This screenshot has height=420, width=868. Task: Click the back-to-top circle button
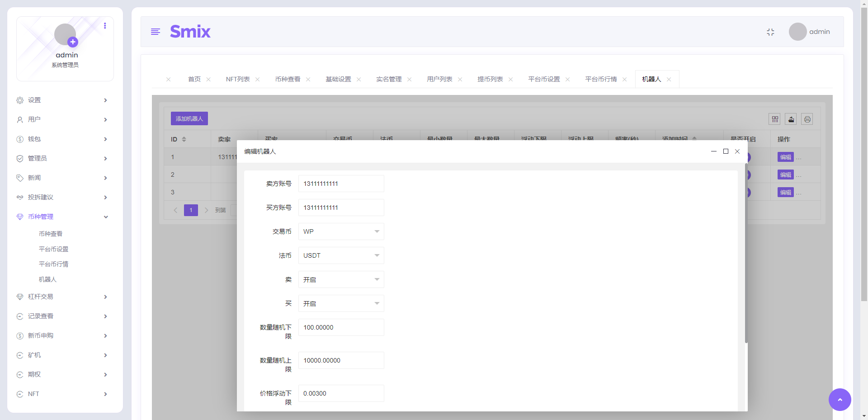(840, 400)
